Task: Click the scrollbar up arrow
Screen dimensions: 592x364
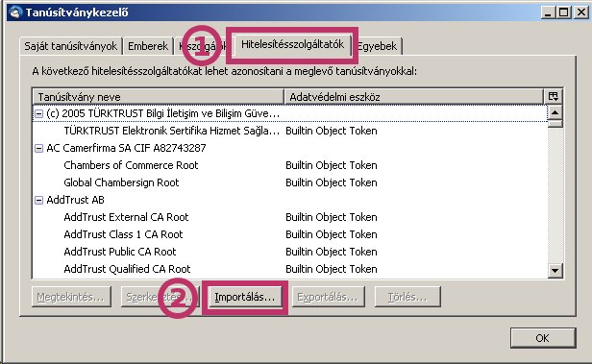Action: (555, 112)
